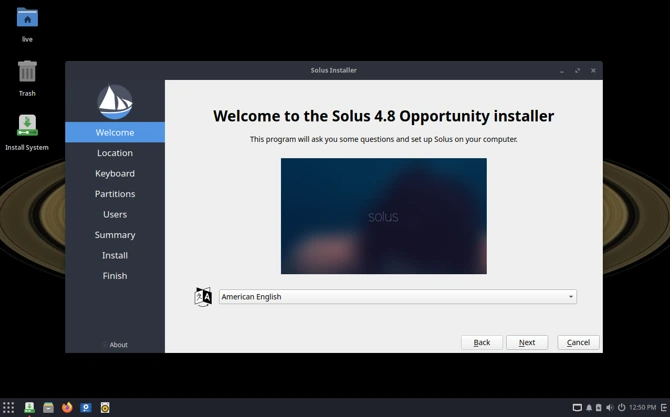This screenshot has height=417, width=672.
Task: Click the Solus Installer title bar text
Action: click(333, 70)
